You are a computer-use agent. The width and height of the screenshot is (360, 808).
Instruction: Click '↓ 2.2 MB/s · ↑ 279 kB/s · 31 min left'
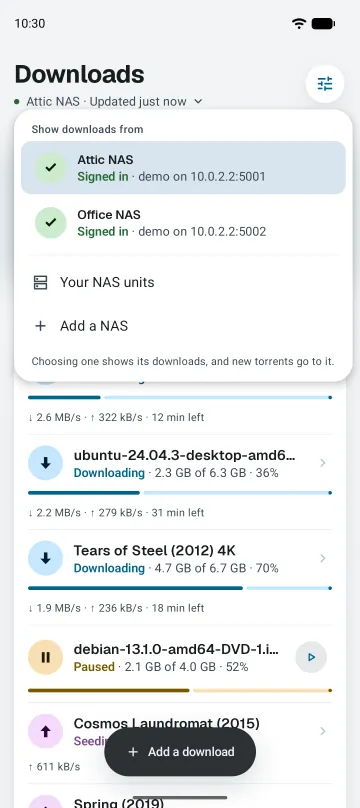(x=116, y=513)
